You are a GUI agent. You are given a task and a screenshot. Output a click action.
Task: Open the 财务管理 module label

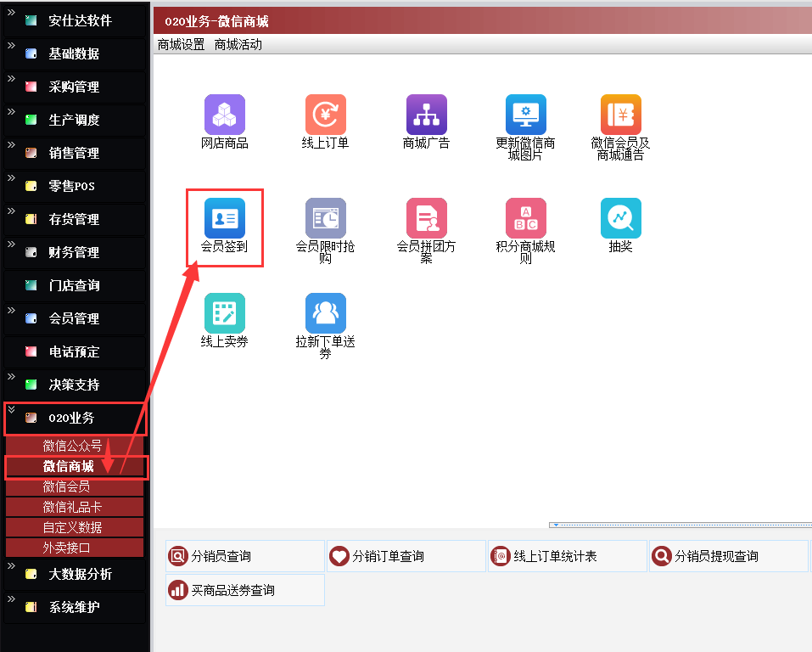[x=74, y=252]
